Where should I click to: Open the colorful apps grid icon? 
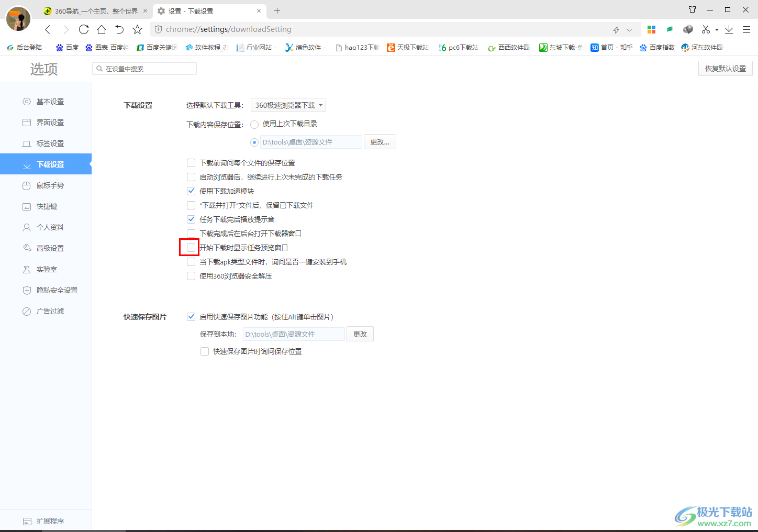(x=652, y=29)
